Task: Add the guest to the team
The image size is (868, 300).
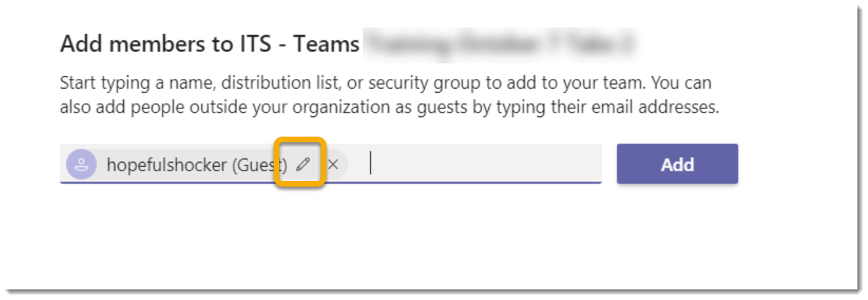Action: (677, 164)
